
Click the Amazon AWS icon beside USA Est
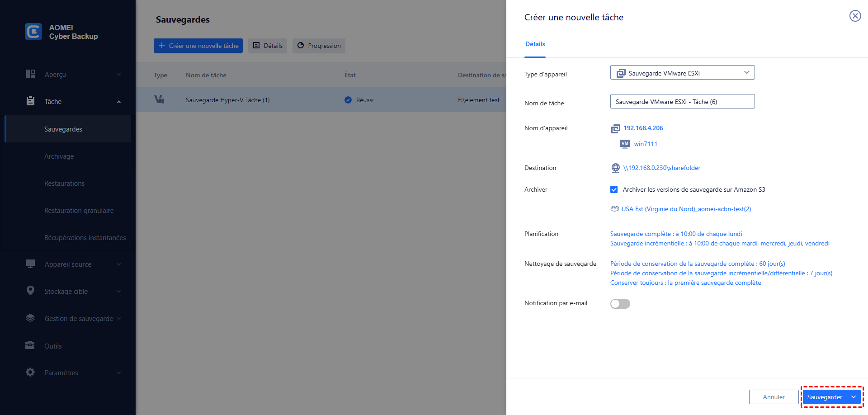click(x=615, y=208)
